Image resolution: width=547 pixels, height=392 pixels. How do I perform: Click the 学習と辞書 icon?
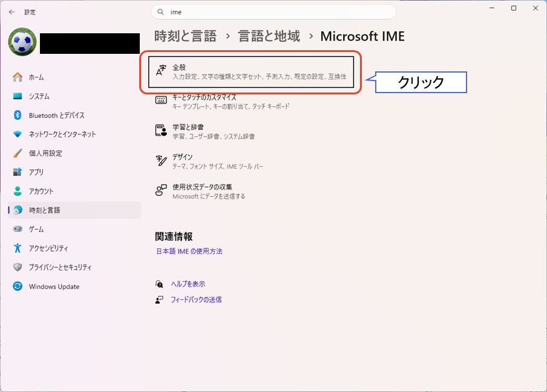click(x=161, y=131)
